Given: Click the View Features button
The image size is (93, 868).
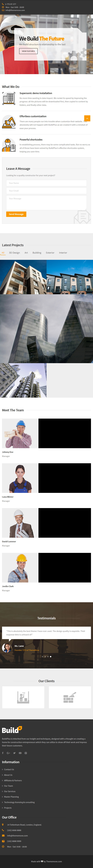Looking at the screenshot, I should pos(28,51).
